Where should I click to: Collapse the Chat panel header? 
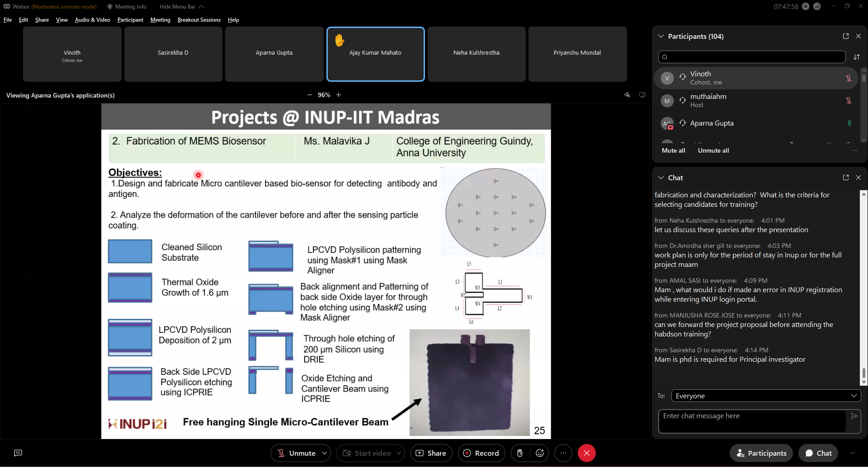[661, 177]
